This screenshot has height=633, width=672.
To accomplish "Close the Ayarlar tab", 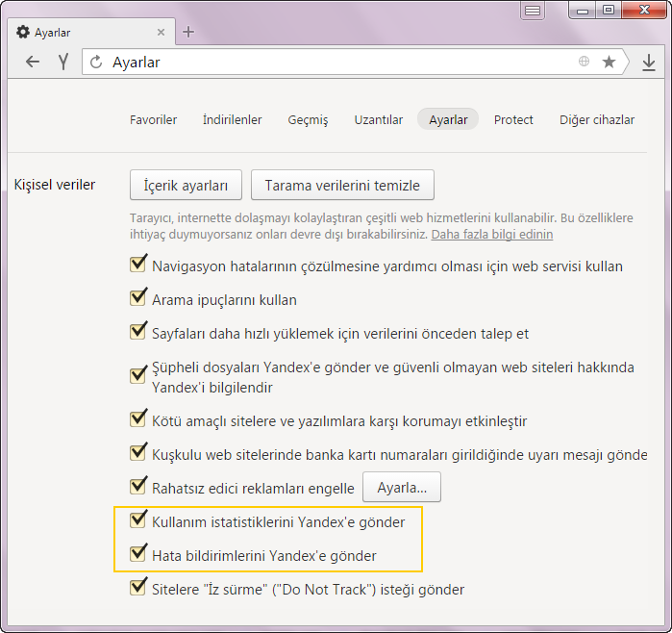I will click(x=161, y=32).
